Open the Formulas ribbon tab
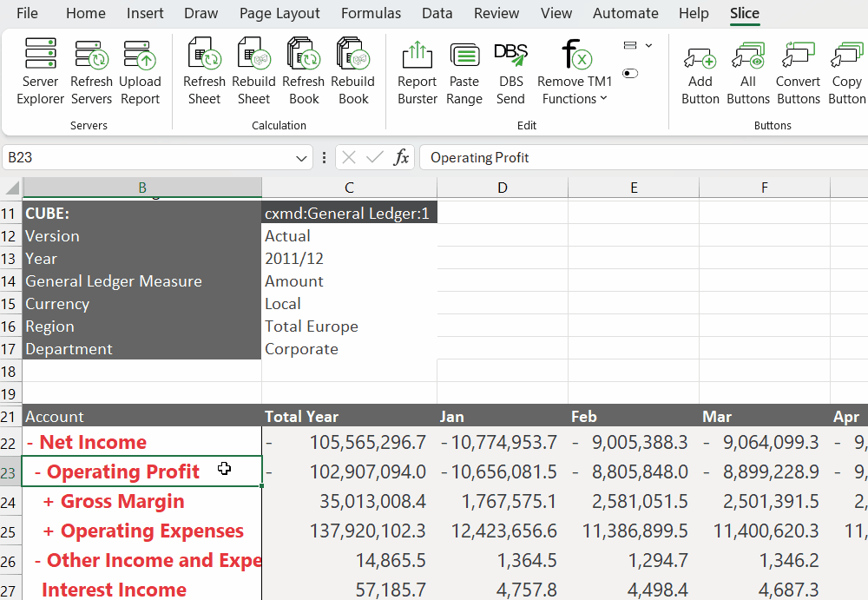Image resolution: width=868 pixels, height=600 pixels. [371, 13]
